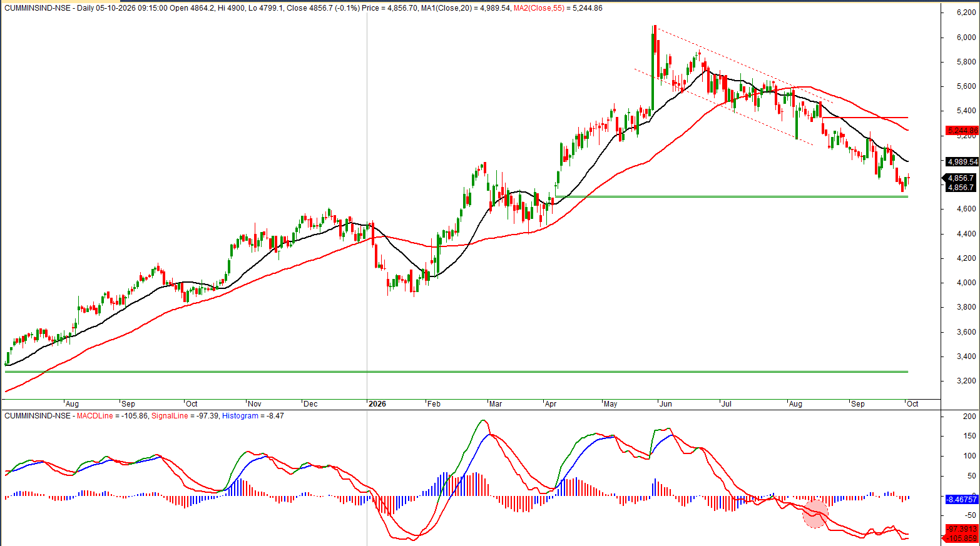
Task: Click the red "MA2(Close,55) = 5,244.86" legend label
Action: click(558, 8)
